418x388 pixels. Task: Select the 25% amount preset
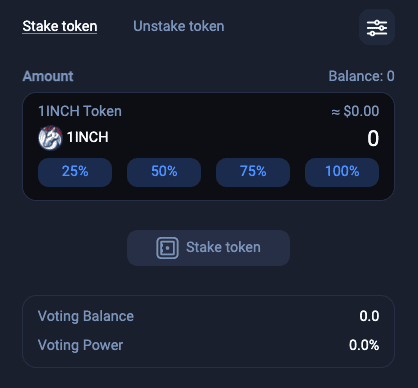(75, 172)
